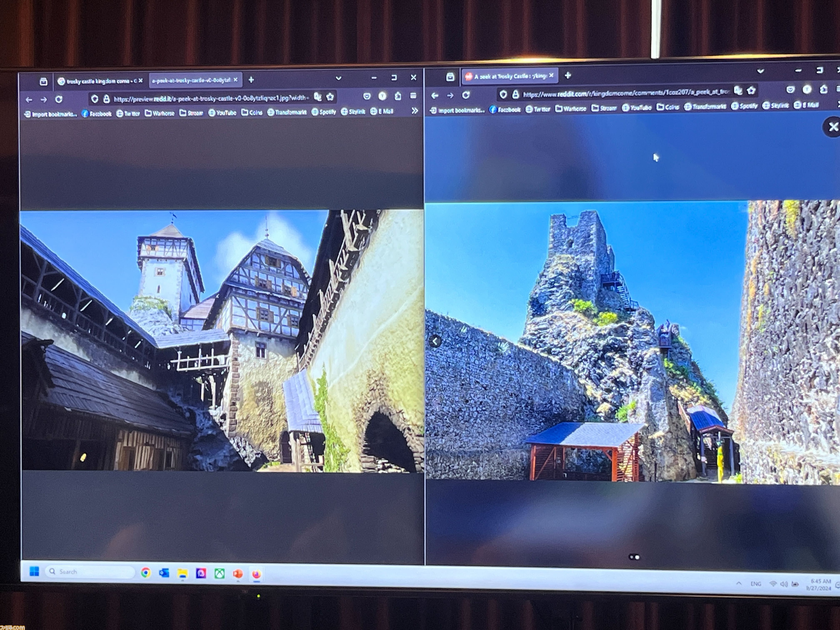Open the application menu in left window

tap(413, 96)
